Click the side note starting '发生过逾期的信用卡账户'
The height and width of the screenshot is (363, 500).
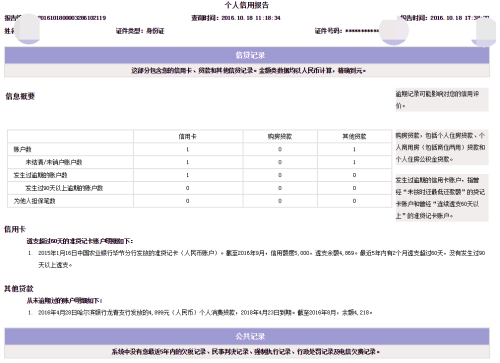click(x=442, y=198)
